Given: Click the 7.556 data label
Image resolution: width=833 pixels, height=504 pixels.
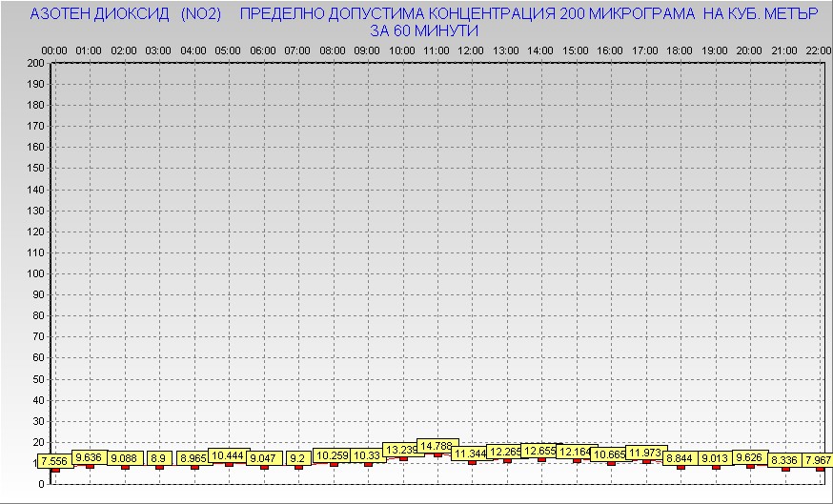Looking at the screenshot, I should (x=53, y=461).
